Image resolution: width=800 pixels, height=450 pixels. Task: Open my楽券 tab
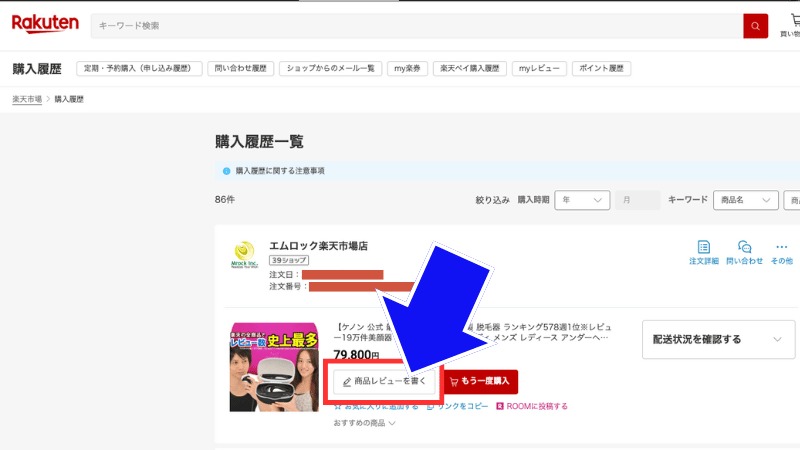coord(407,68)
